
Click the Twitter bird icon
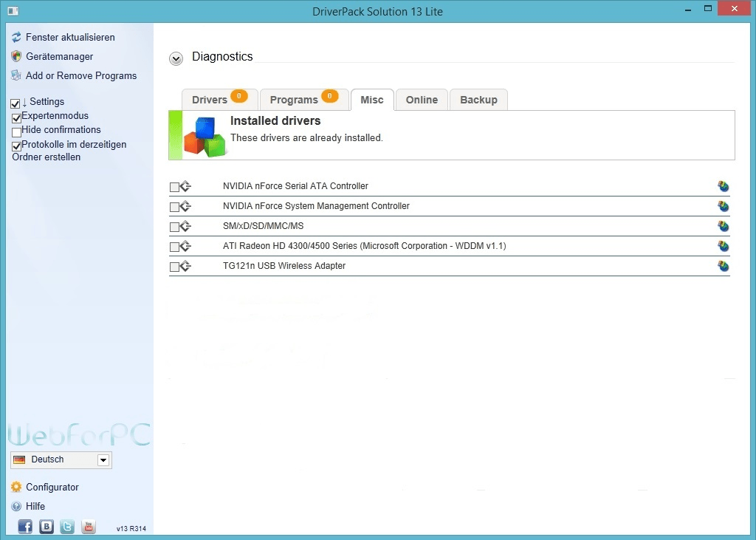[67, 527]
